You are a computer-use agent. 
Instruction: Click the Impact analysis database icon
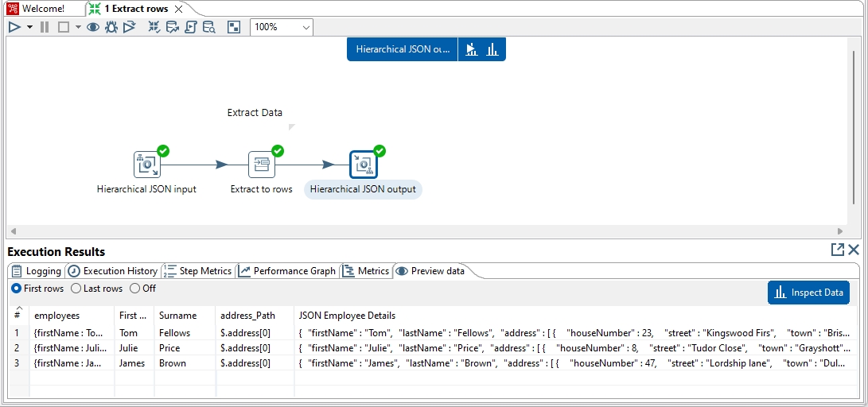click(173, 27)
